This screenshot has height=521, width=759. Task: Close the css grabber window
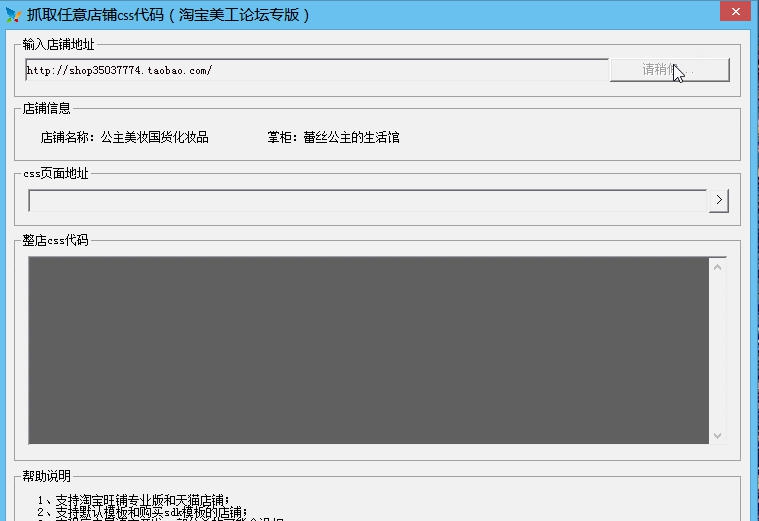tap(735, 11)
